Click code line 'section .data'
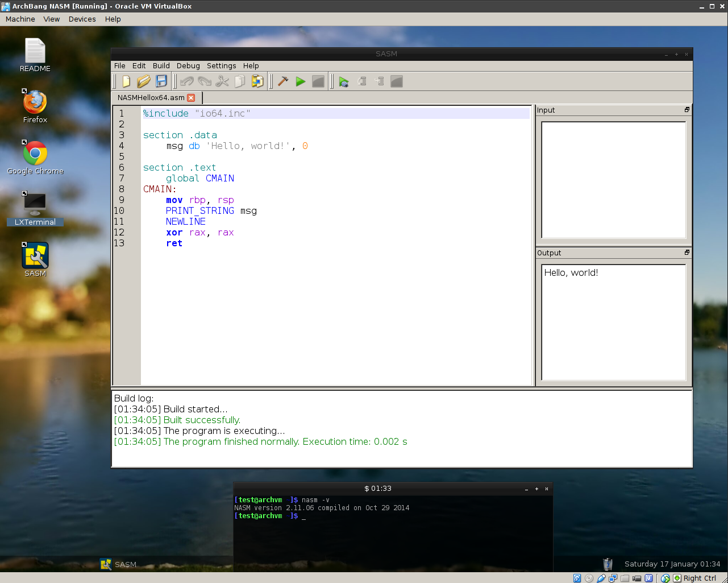 pos(180,135)
